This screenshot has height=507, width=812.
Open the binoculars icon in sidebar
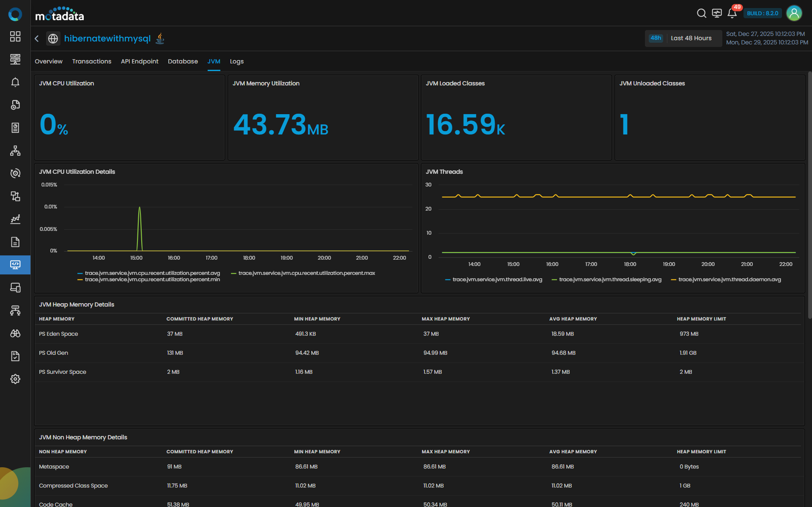coord(15,333)
